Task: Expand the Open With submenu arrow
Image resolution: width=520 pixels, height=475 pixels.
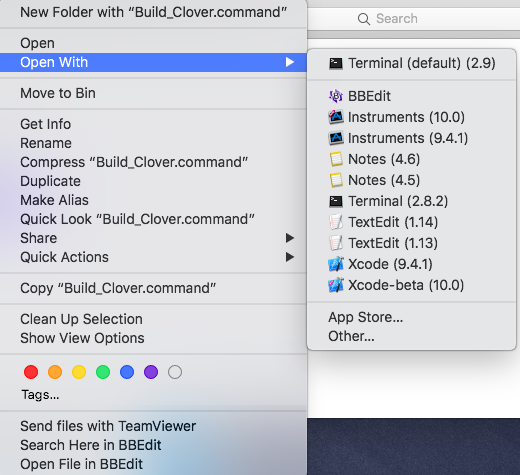Action: point(290,62)
